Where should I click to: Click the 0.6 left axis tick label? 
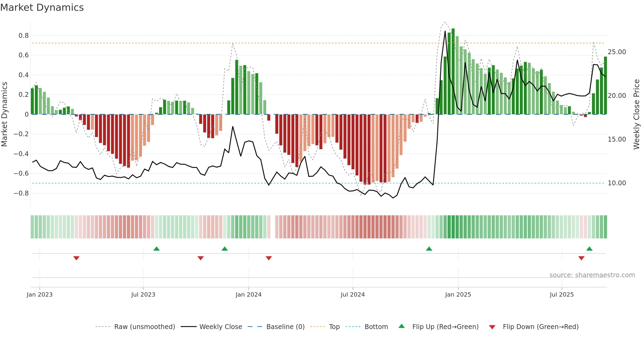click(24, 55)
